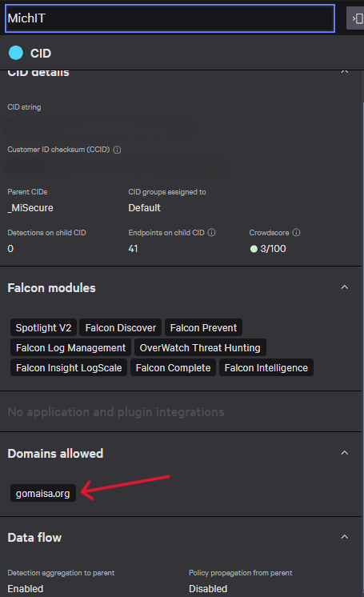Click the blurred Customer ID checksum value

tap(116, 167)
